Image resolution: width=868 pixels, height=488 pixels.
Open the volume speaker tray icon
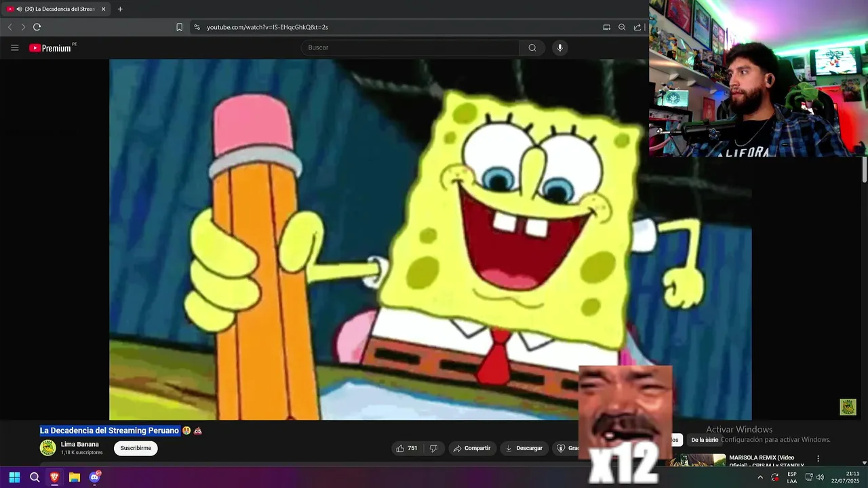tap(820, 477)
